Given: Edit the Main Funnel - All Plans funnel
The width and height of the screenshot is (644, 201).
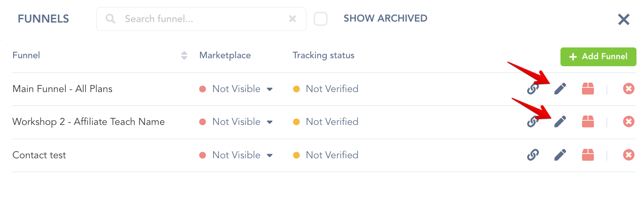Looking at the screenshot, I should (560, 89).
